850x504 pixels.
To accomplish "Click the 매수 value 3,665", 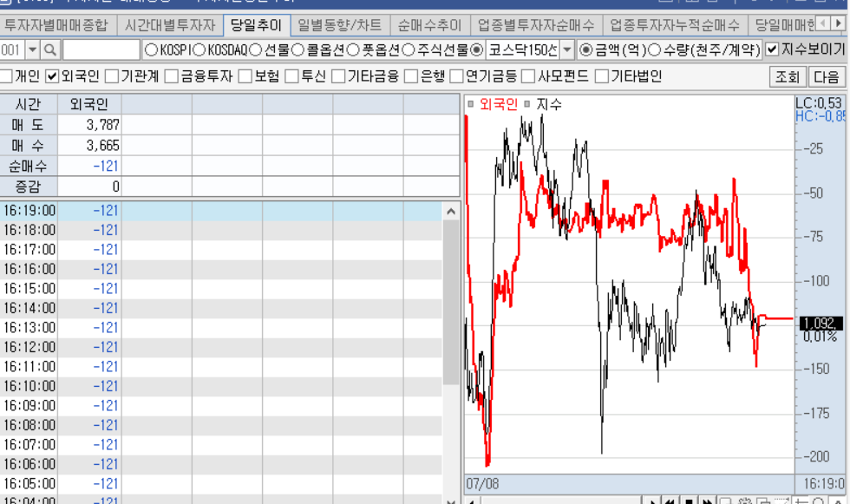I will click(89, 146).
